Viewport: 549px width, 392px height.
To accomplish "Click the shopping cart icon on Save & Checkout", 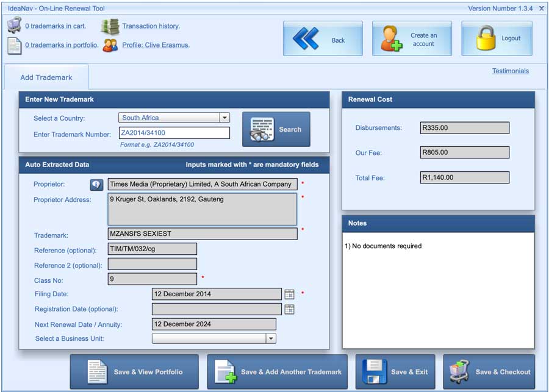I will click(460, 372).
